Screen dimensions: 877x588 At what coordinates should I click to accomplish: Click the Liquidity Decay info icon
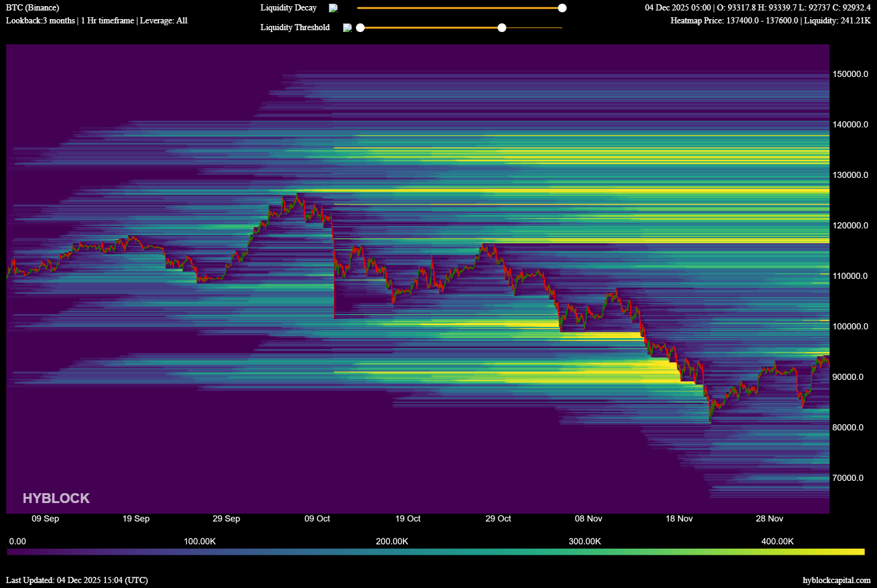(333, 8)
